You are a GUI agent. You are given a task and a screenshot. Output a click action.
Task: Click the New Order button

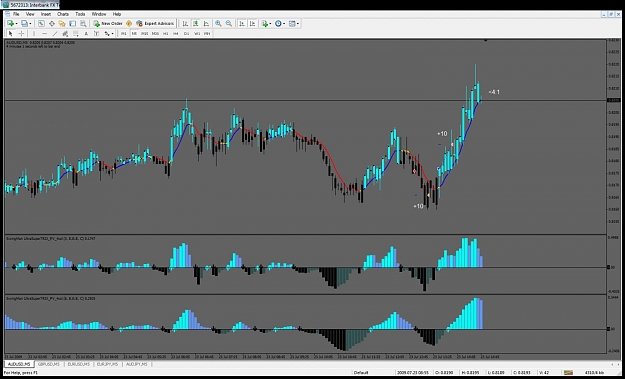click(x=108, y=24)
